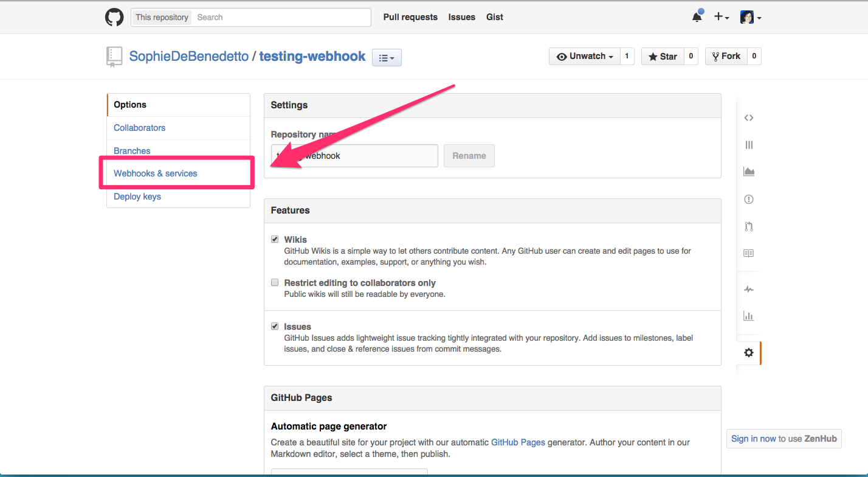Open the plus create-new dropdown
The width and height of the screenshot is (868, 477).
pos(721,17)
